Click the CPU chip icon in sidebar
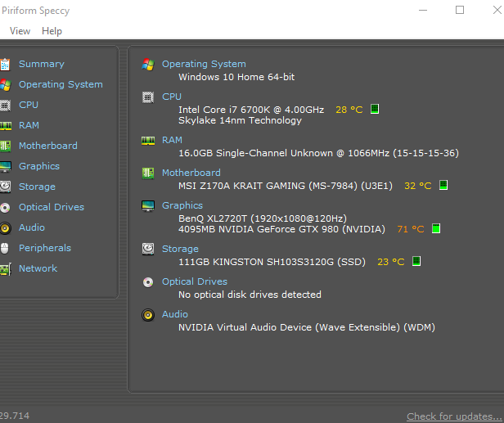The image size is (504, 423). click(5, 105)
